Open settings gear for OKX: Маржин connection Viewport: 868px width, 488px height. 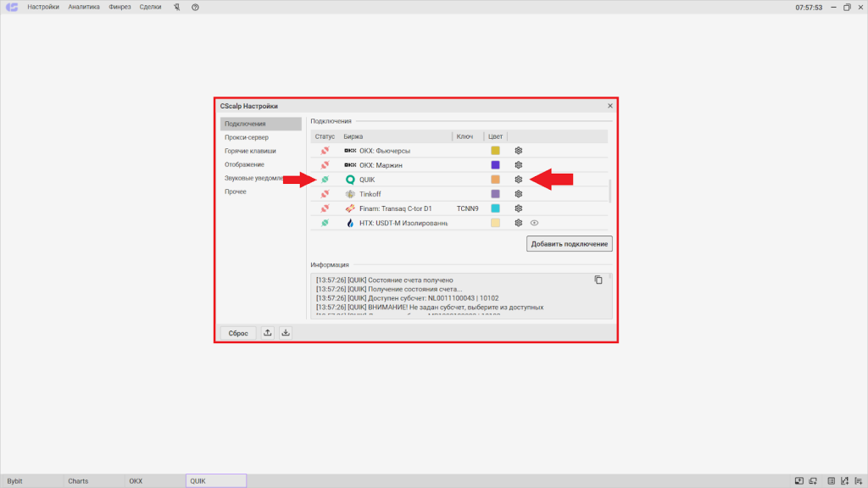coord(518,165)
